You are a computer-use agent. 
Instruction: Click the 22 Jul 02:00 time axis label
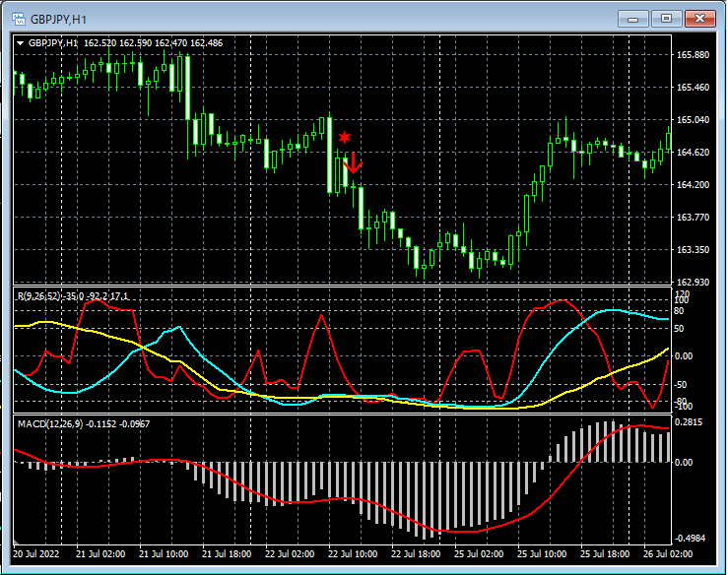290,554
